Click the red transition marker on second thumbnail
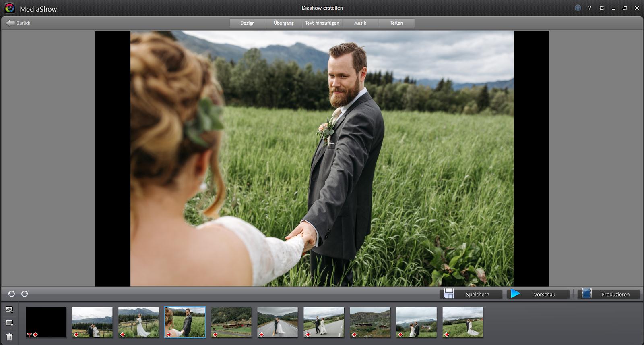 pos(76,335)
